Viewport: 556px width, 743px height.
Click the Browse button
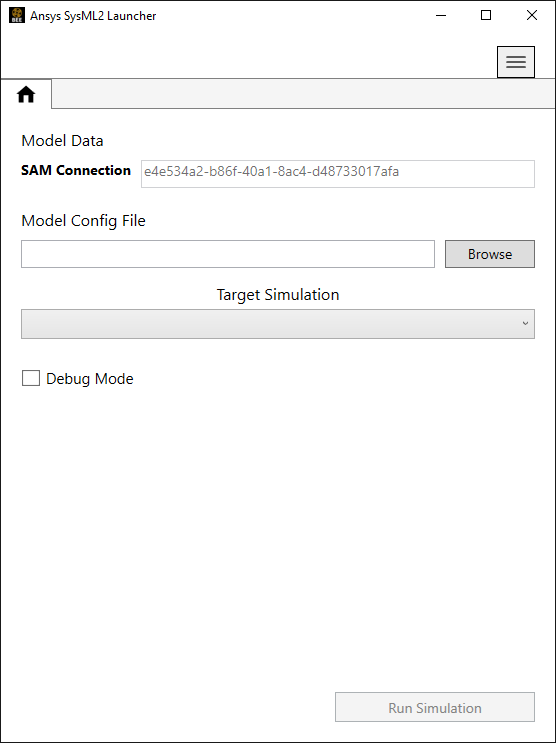[490, 254]
